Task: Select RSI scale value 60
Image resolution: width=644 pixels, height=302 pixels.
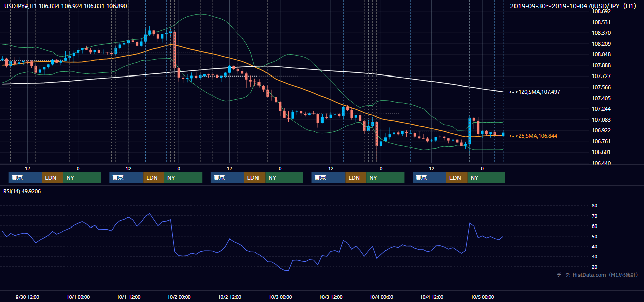Action: click(594, 226)
